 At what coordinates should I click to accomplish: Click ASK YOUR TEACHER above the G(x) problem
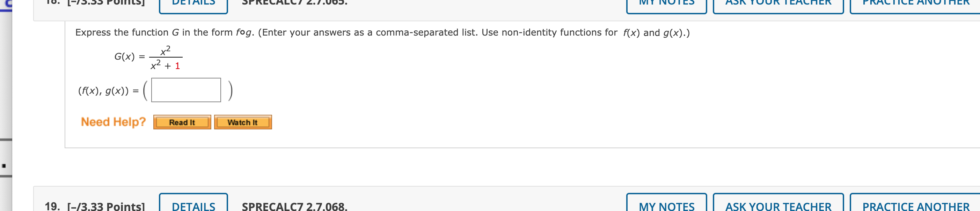point(778,4)
